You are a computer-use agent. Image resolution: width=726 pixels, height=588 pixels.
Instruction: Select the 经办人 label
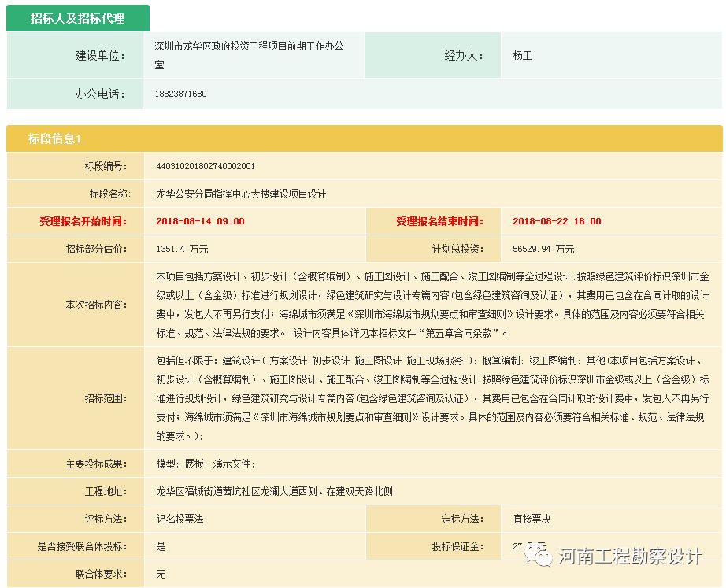(464, 56)
